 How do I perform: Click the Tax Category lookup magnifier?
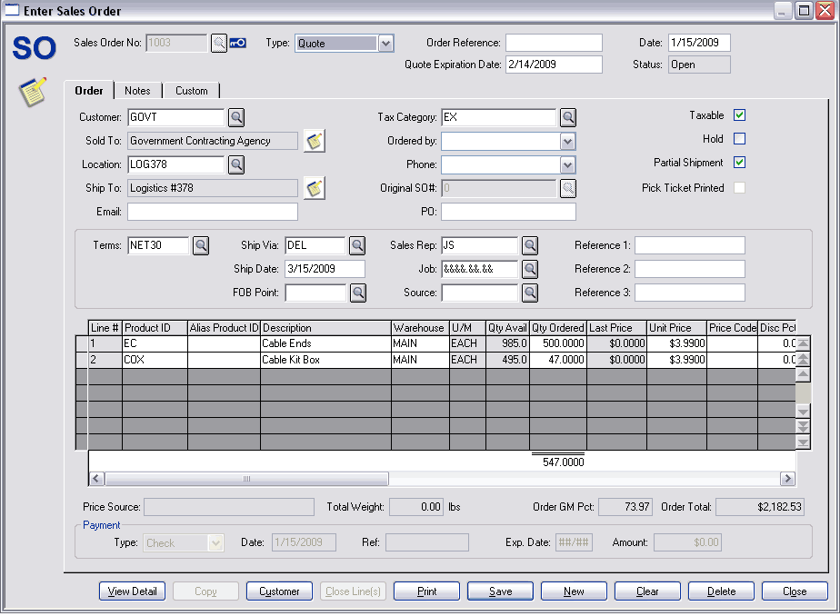[x=568, y=117]
